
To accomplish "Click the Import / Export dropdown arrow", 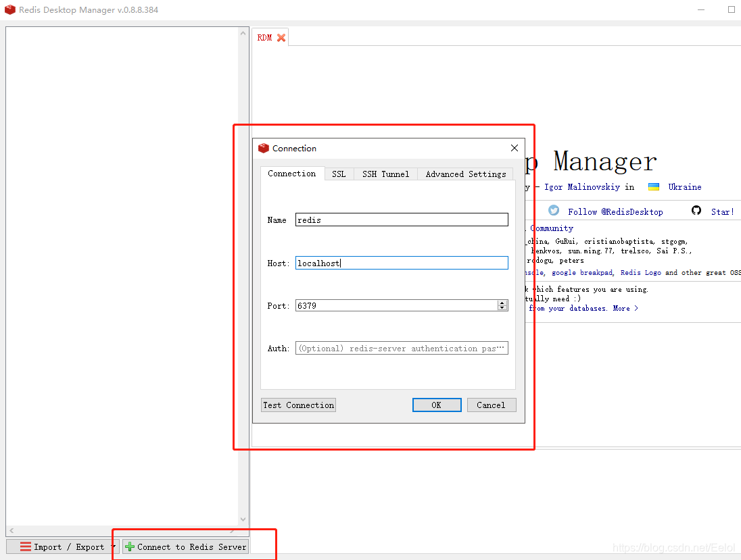I will tap(113, 546).
